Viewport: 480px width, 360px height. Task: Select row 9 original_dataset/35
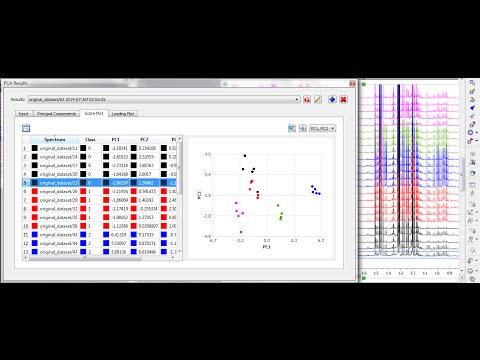[99, 217]
